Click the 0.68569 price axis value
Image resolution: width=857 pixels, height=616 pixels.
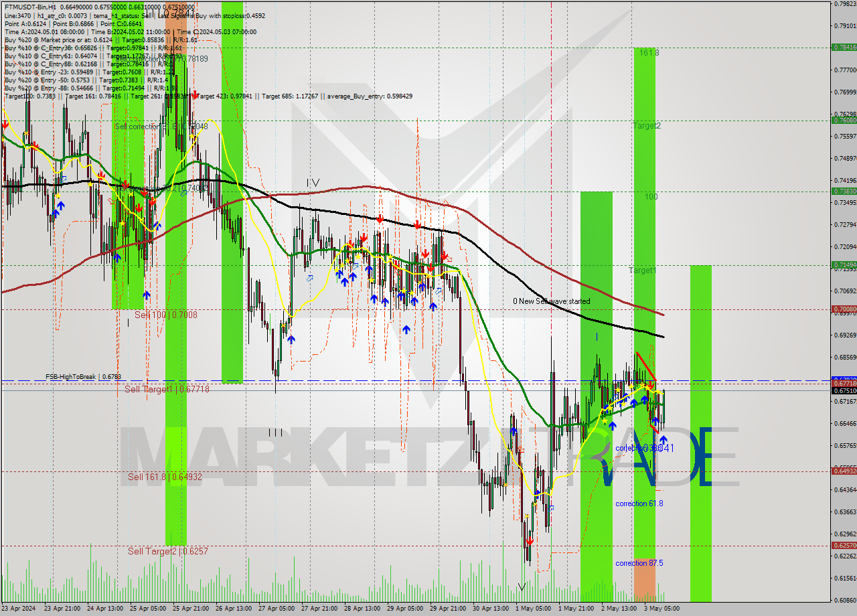click(844, 357)
